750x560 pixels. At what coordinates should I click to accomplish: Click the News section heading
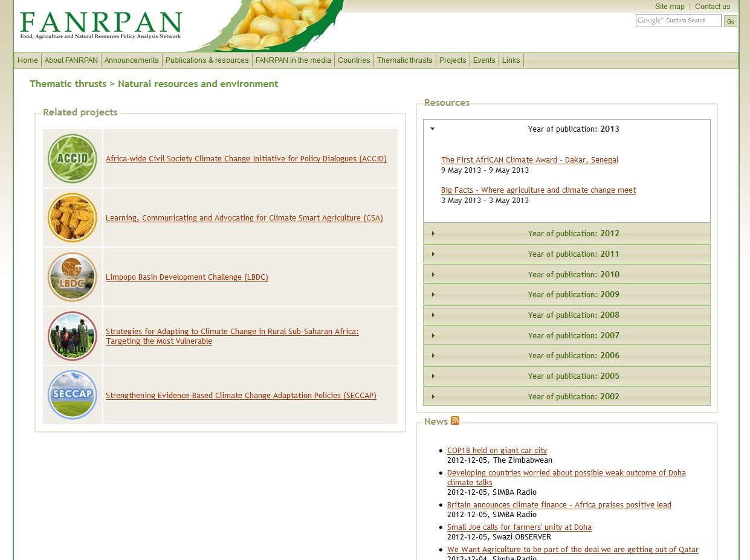(436, 422)
